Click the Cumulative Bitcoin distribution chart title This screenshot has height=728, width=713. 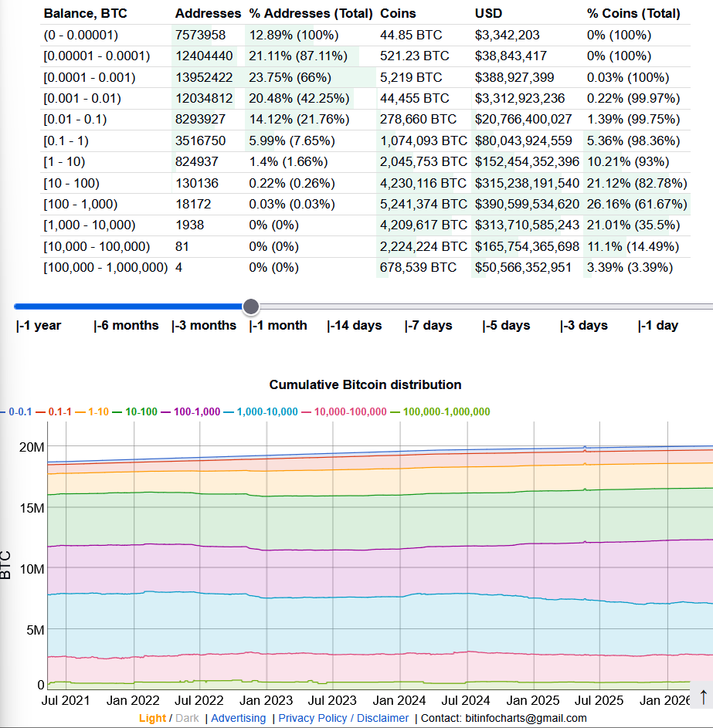coord(365,385)
